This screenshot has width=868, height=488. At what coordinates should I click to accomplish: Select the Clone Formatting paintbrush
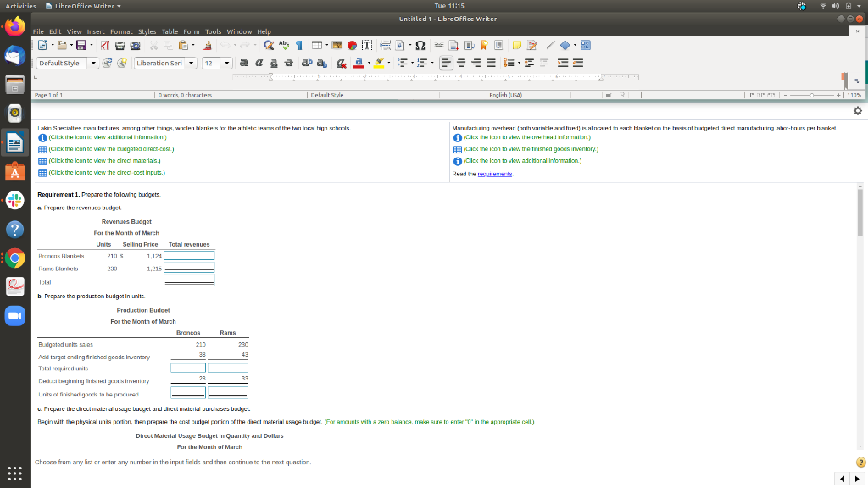pos(208,46)
